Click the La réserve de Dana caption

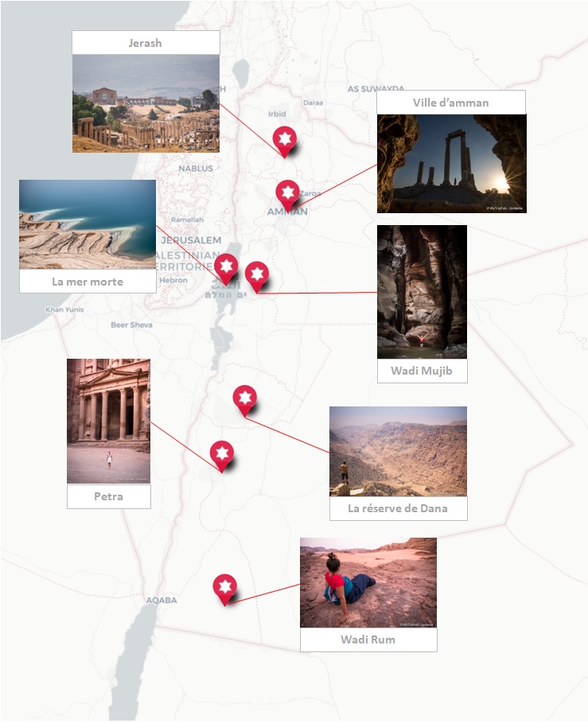(398, 508)
